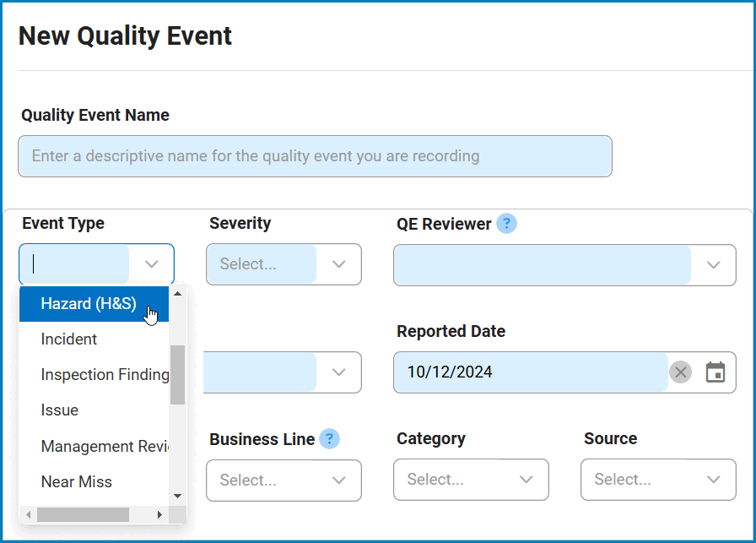Image resolution: width=756 pixels, height=543 pixels.
Task: Click the dropdown list's down scroll arrow
Action: (x=177, y=496)
